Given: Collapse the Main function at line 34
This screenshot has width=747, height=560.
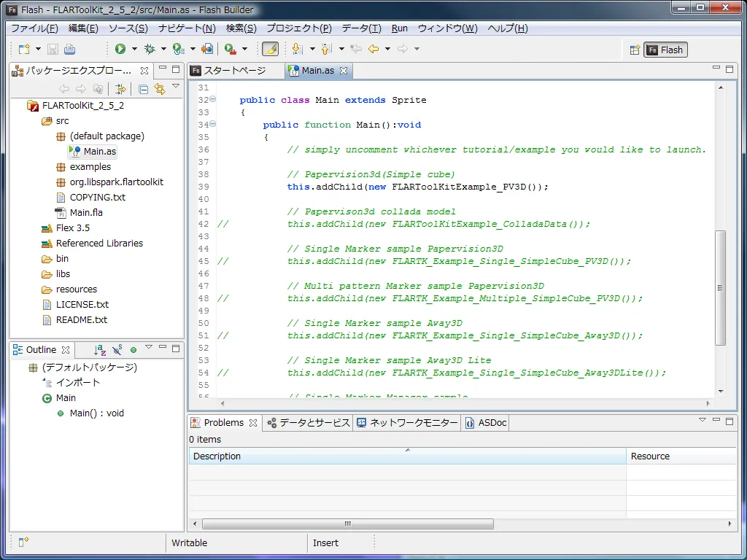Looking at the screenshot, I should pyautogui.click(x=213, y=124).
